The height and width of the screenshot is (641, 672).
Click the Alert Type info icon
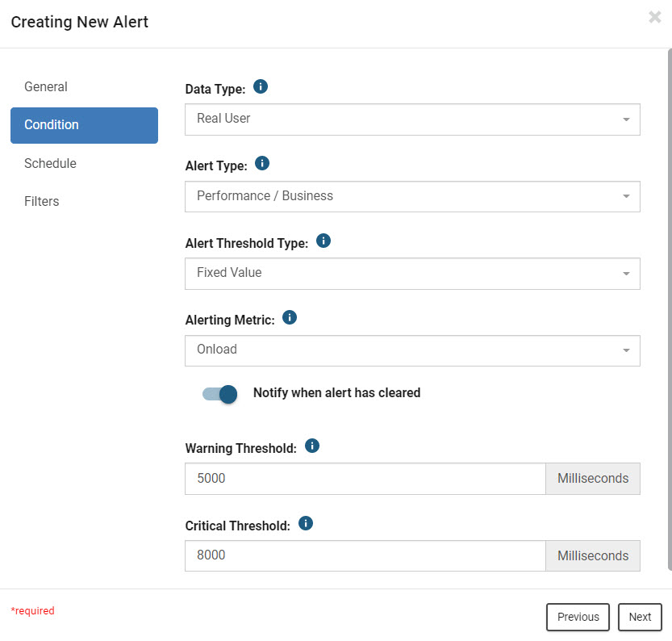click(x=262, y=163)
